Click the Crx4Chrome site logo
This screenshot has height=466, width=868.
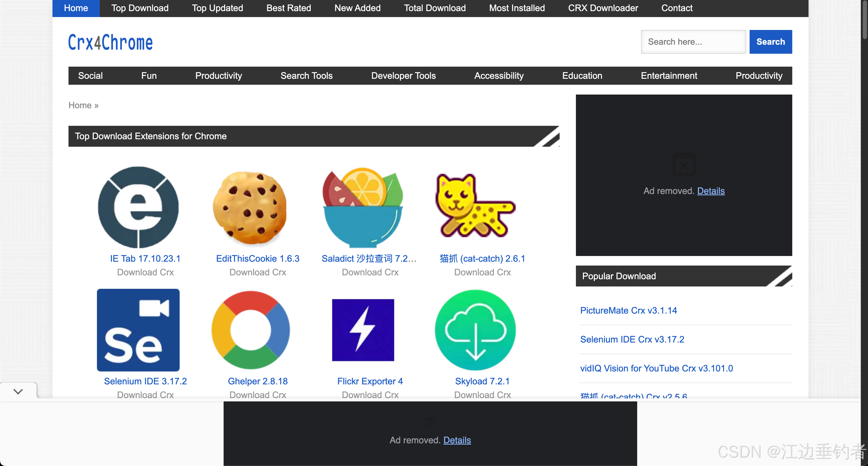(x=111, y=42)
